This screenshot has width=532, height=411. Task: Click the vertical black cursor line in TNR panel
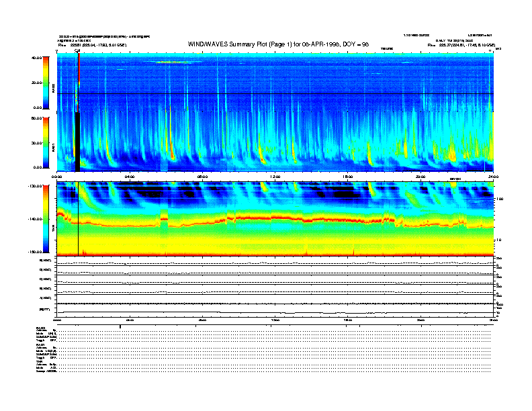(x=79, y=219)
